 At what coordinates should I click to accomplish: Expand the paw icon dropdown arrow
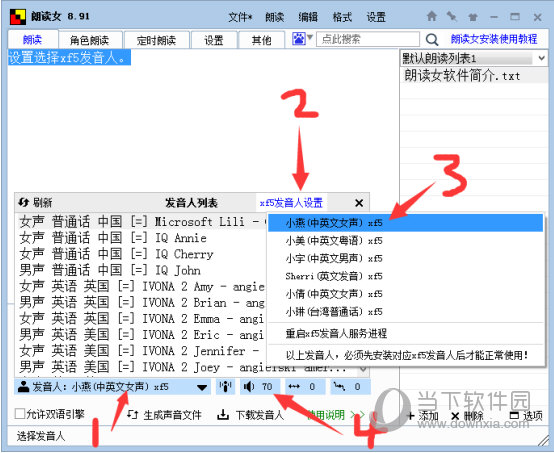pos(310,37)
